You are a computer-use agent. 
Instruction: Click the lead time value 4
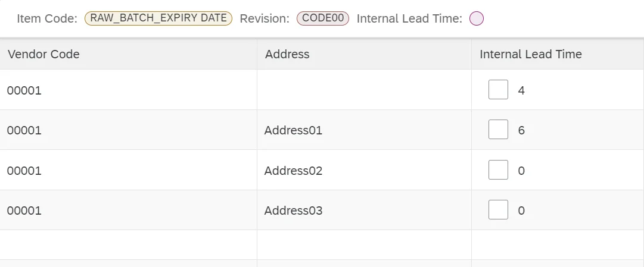tap(521, 91)
